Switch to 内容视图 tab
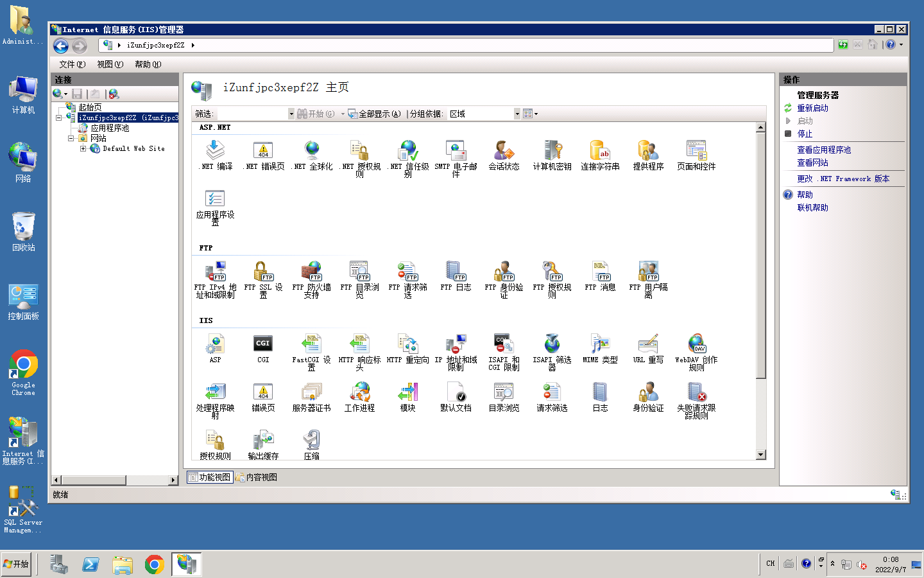Image resolution: width=924 pixels, height=578 pixels. 257,477
